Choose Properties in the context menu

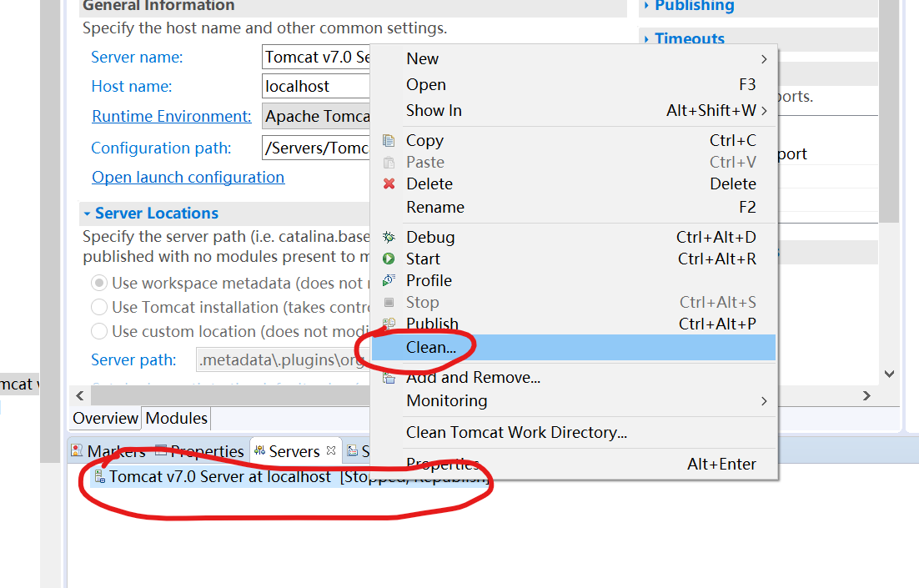(x=574, y=465)
